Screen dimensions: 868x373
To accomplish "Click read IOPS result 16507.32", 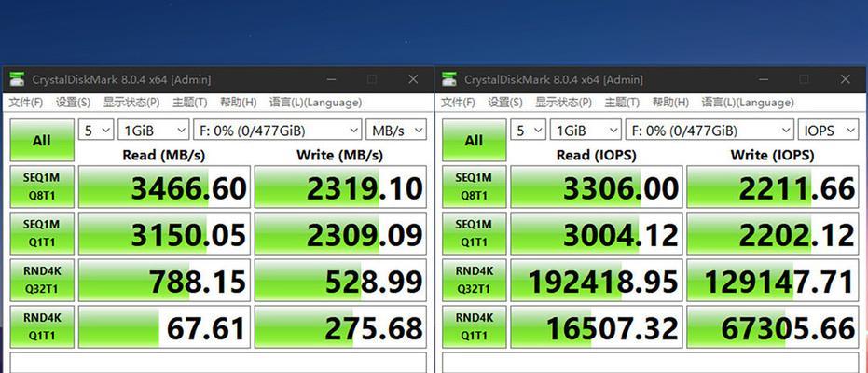I will [597, 326].
